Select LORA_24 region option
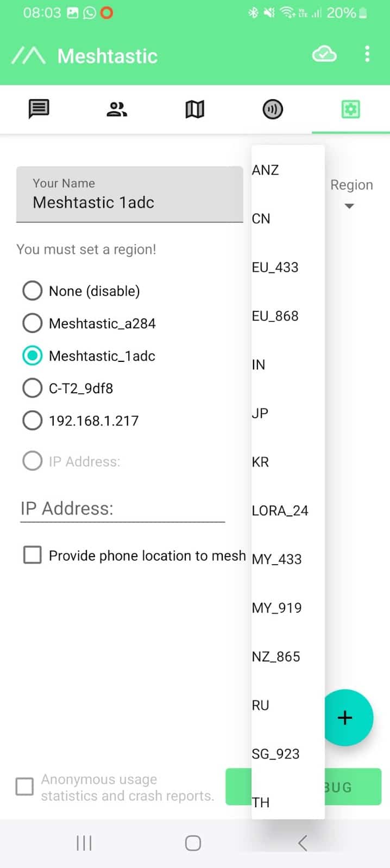Image resolution: width=390 pixels, height=868 pixels. click(x=281, y=510)
